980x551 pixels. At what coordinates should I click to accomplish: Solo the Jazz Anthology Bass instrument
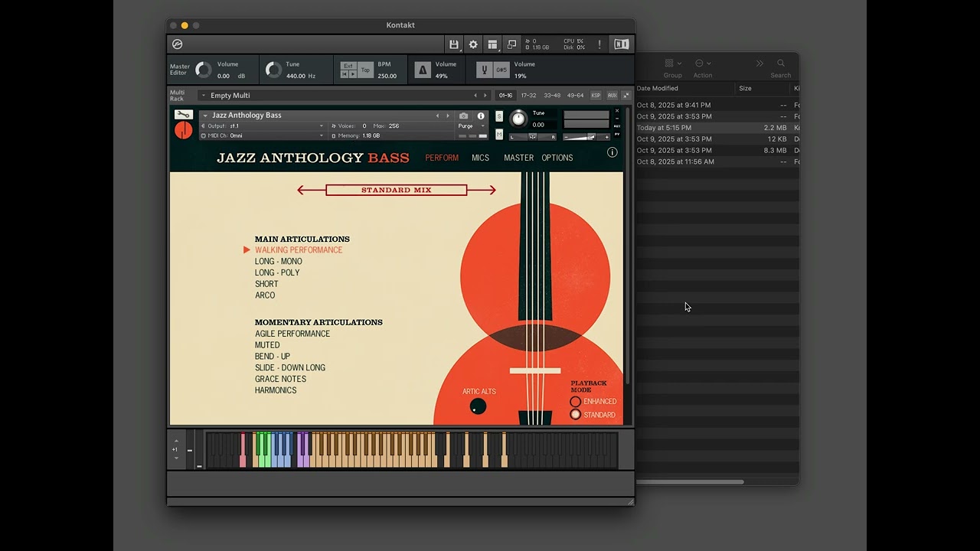tap(499, 116)
